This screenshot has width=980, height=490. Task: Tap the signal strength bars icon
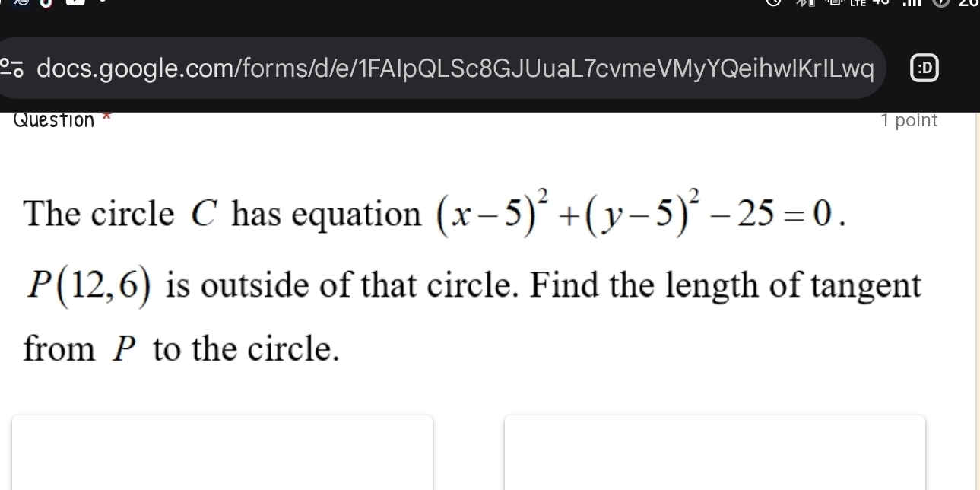point(912,5)
